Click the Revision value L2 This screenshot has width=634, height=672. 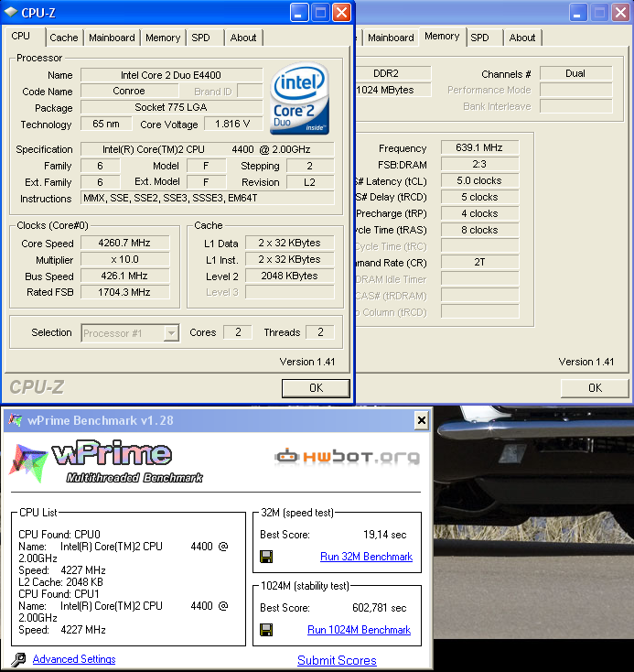(310, 182)
